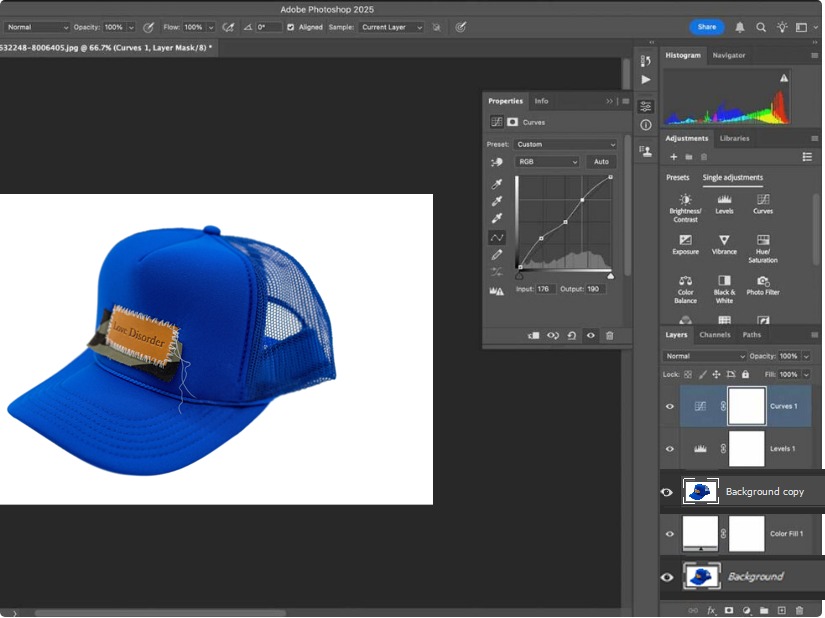The width and height of the screenshot is (825, 618).
Task: Open the Preset dropdown showing Custom
Action: tap(565, 143)
